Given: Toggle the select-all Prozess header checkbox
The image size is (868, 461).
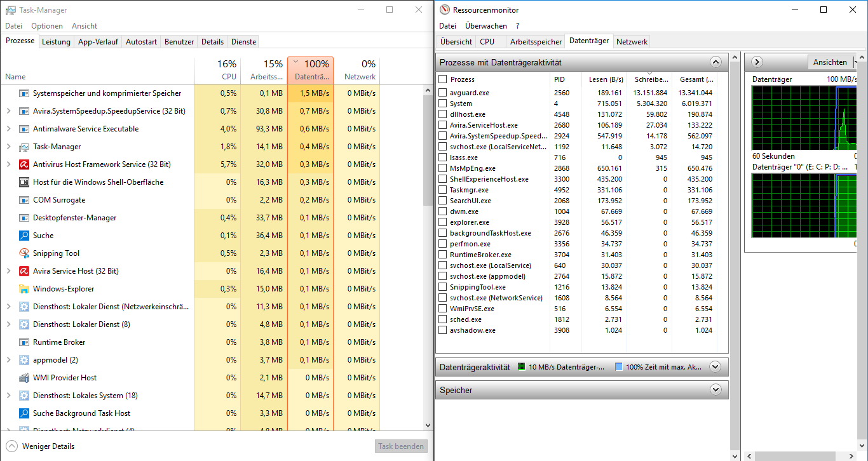Looking at the screenshot, I should pos(443,79).
